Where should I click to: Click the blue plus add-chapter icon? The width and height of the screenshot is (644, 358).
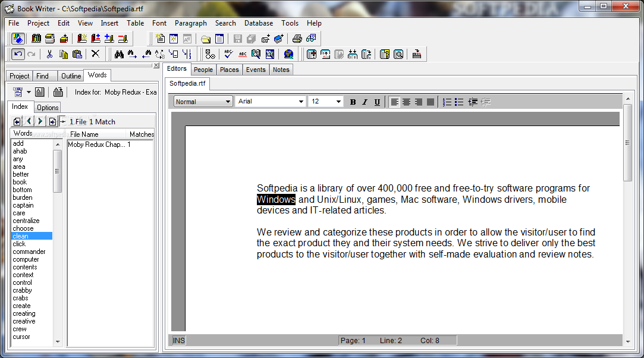tap(109, 39)
